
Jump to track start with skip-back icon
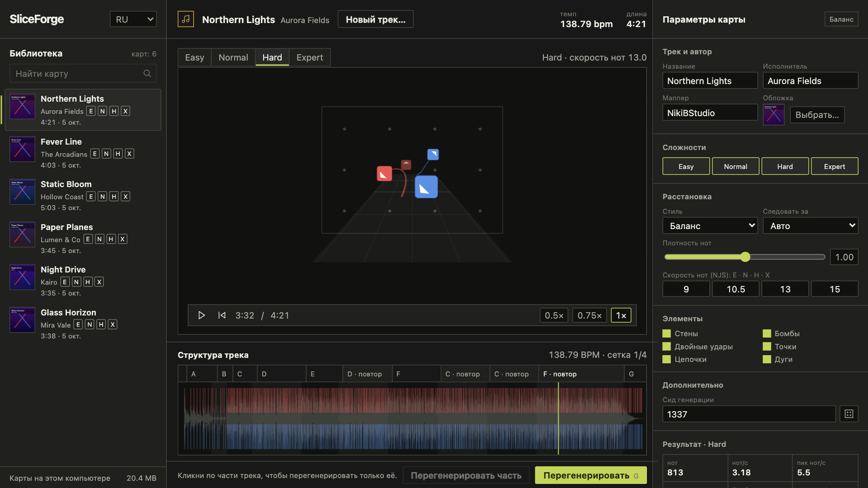click(x=222, y=315)
